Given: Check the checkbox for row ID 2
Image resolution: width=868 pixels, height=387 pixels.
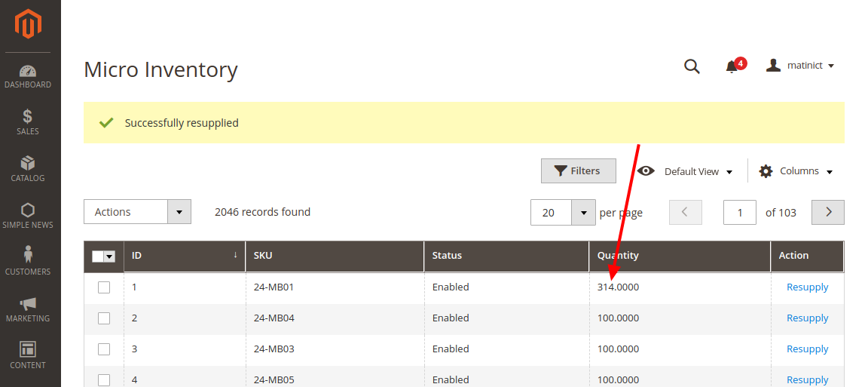Looking at the screenshot, I should (104, 318).
